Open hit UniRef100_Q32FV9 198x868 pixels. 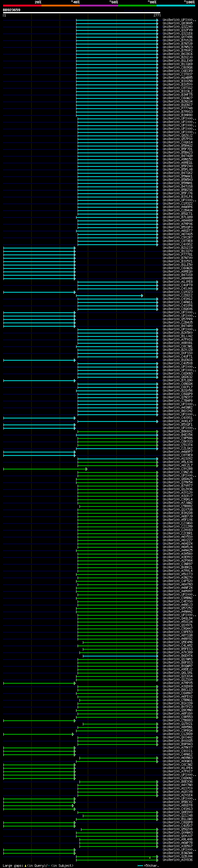[178, 30]
